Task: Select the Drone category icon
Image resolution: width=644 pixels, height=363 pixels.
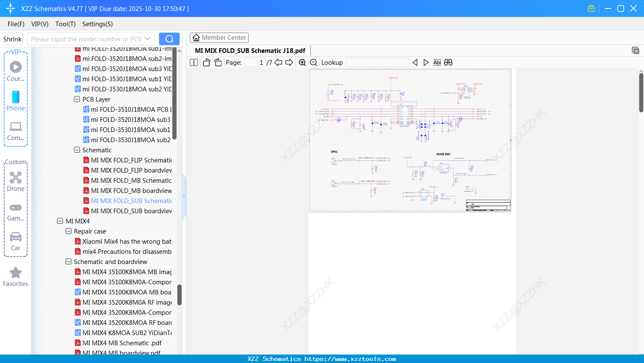Action: pos(16,181)
